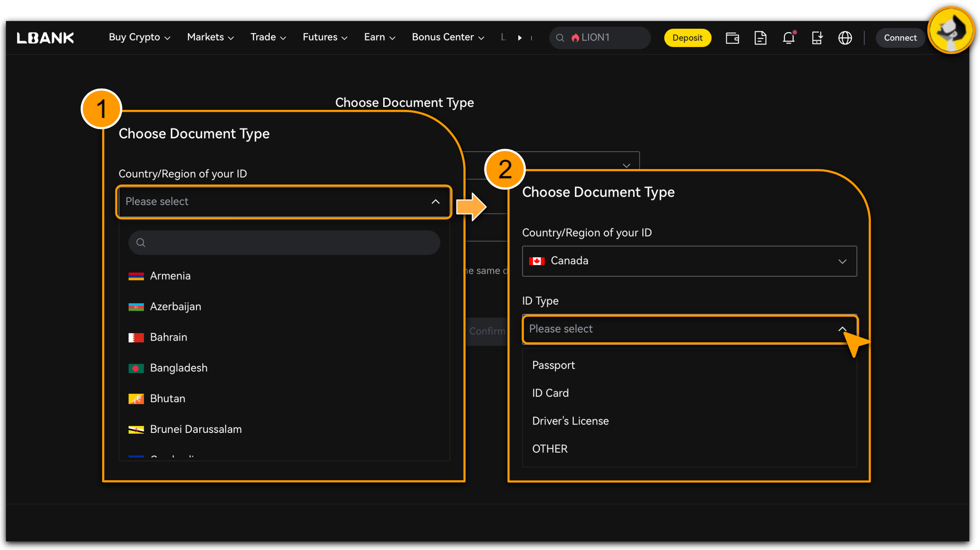Click the search magnifier in top bar

coord(560,38)
